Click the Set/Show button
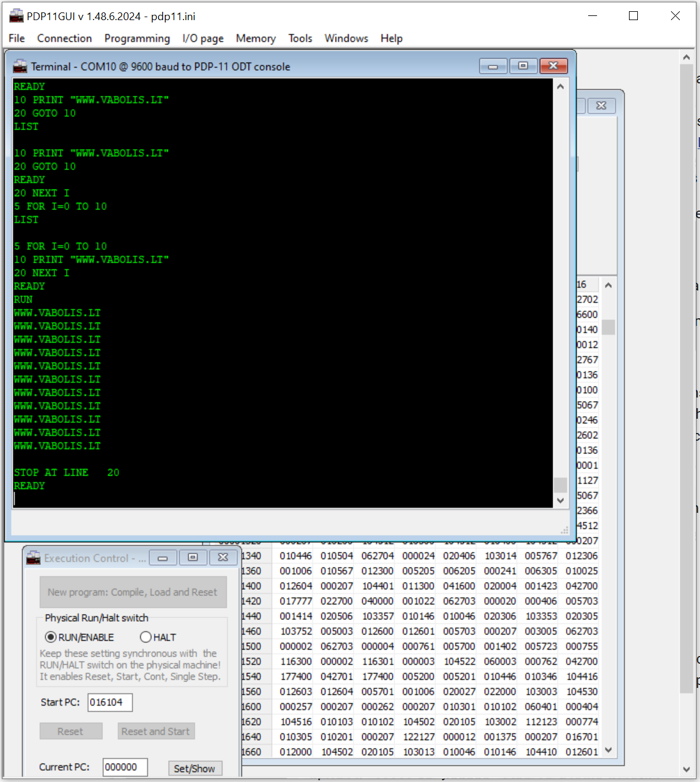The width and height of the screenshot is (700, 782). pos(195,768)
